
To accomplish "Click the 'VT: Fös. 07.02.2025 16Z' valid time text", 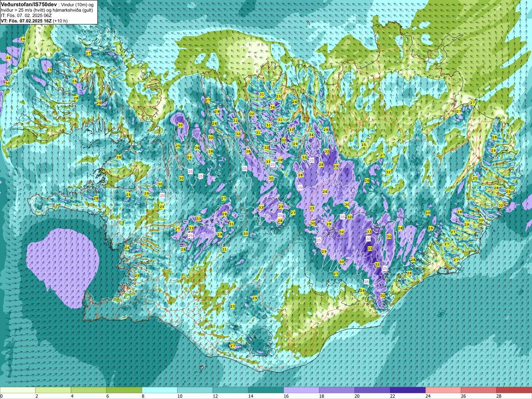I will [x=26, y=20].
